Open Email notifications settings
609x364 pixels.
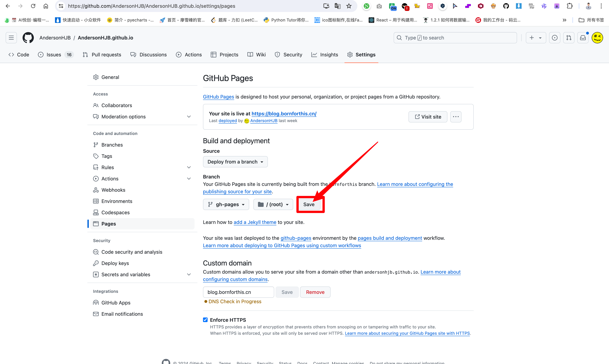pos(142,314)
